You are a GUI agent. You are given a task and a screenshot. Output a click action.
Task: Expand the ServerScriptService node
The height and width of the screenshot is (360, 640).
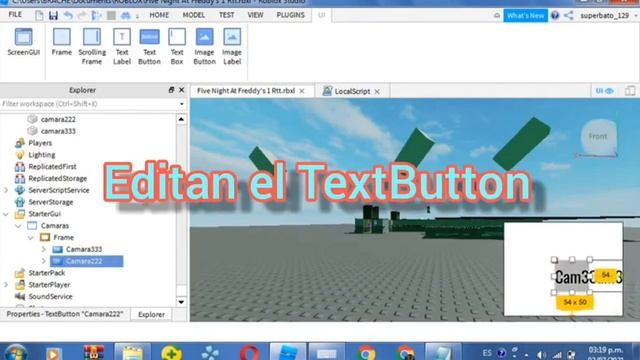tap(6, 190)
